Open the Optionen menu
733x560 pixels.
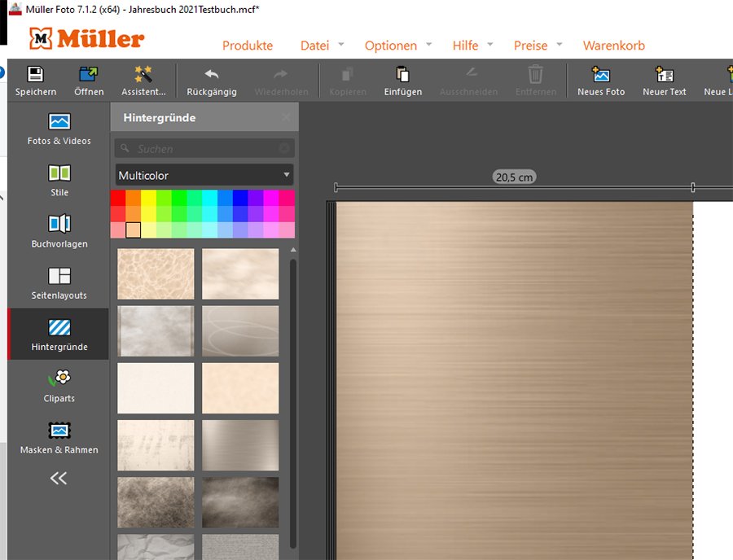tap(391, 46)
